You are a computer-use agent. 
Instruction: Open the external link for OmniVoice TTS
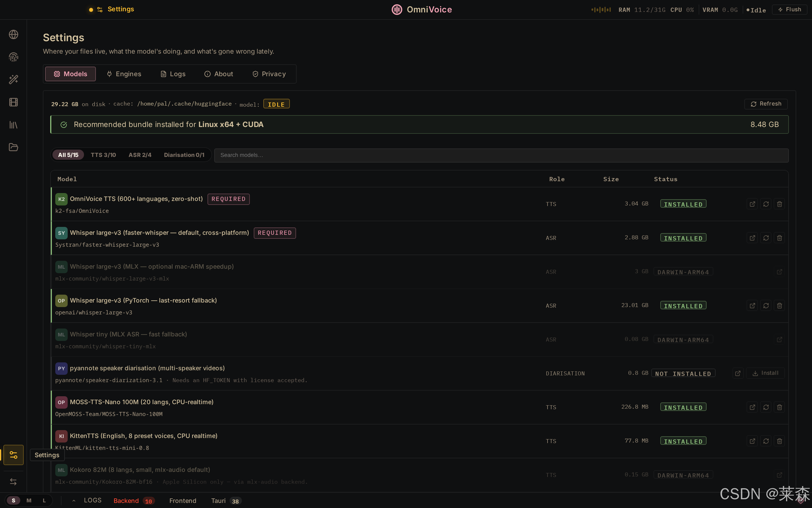click(x=752, y=204)
